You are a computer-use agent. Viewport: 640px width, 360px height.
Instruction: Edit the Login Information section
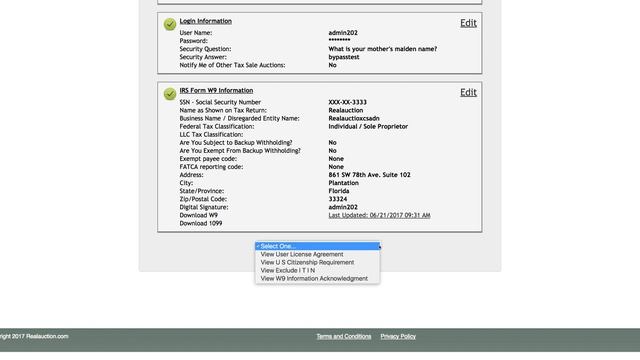tap(468, 23)
